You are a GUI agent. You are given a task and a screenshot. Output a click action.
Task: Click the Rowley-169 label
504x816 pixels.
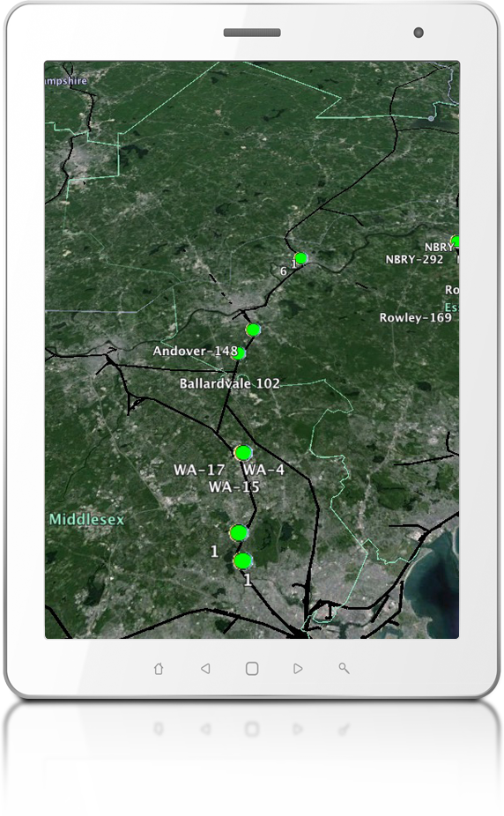(416, 317)
